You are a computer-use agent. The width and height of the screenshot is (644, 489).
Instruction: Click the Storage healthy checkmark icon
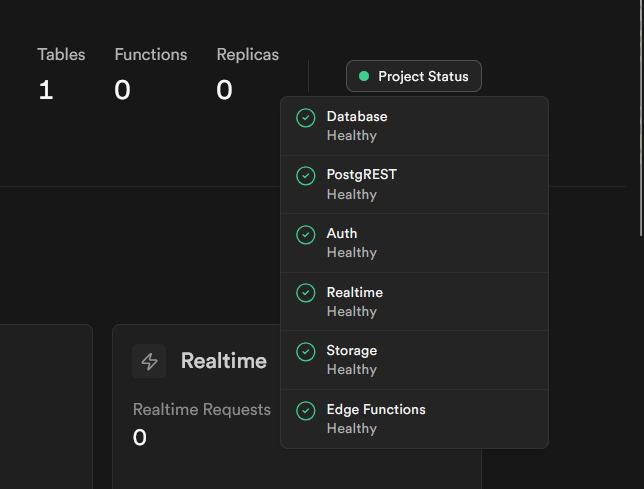point(306,352)
